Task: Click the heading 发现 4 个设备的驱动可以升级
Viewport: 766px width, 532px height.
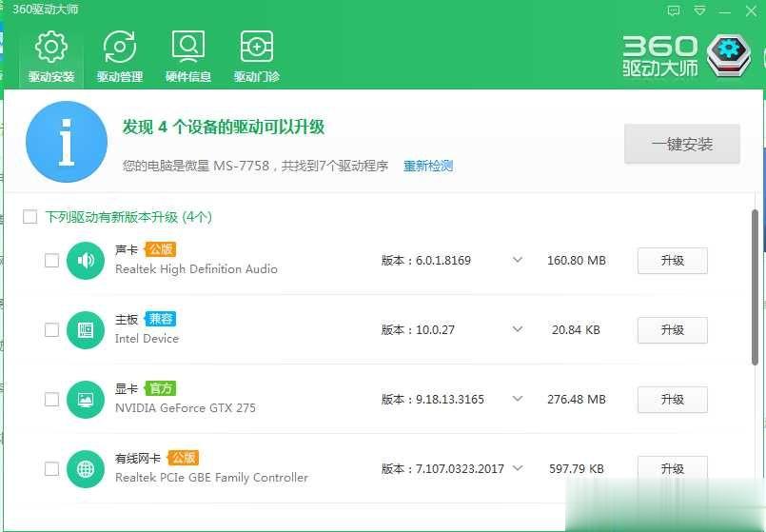Action: point(224,127)
